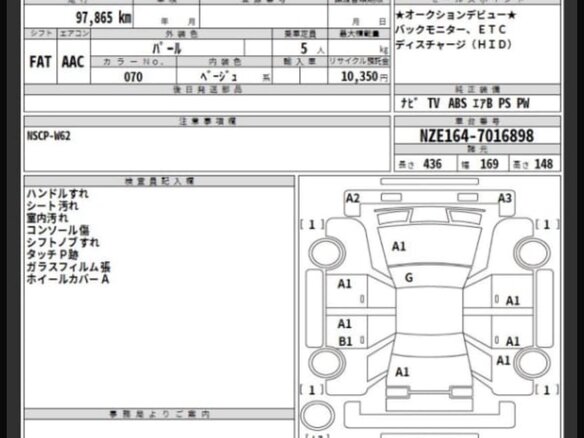Image resolution: width=584 pixels, height=438 pixels.
Task: Select the NSCP-W62 note text
Action: (x=48, y=136)
